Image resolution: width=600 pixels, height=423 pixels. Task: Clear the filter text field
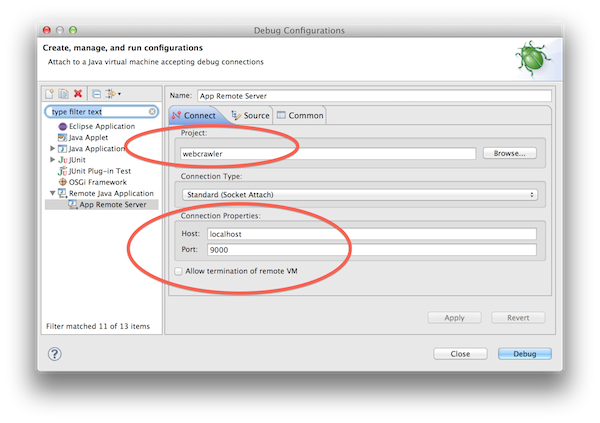(152, 111)
